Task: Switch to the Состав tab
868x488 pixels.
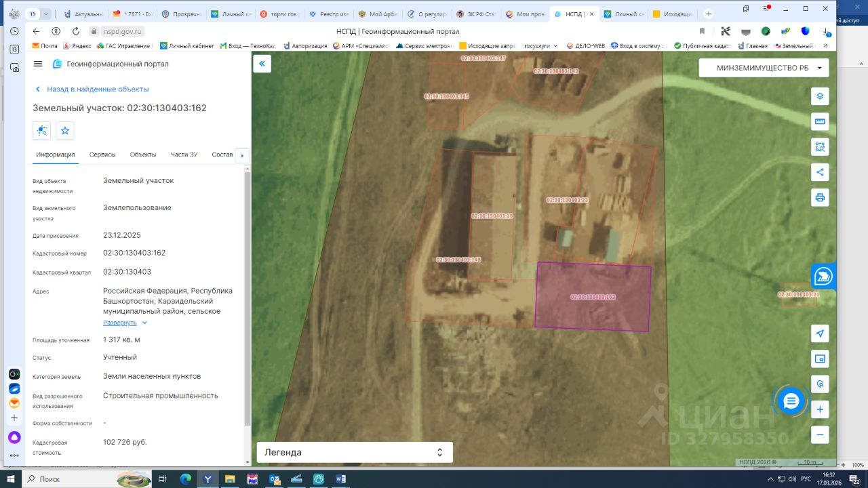Action: click(x=222, y=155)
